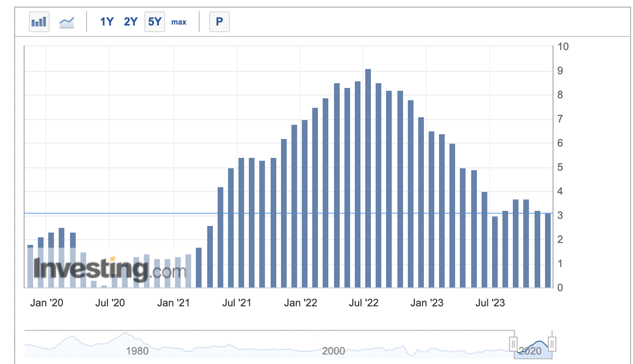633x364 pixels.
Task: Click the Jul '21 x-axis label
Action: [237, 303]
